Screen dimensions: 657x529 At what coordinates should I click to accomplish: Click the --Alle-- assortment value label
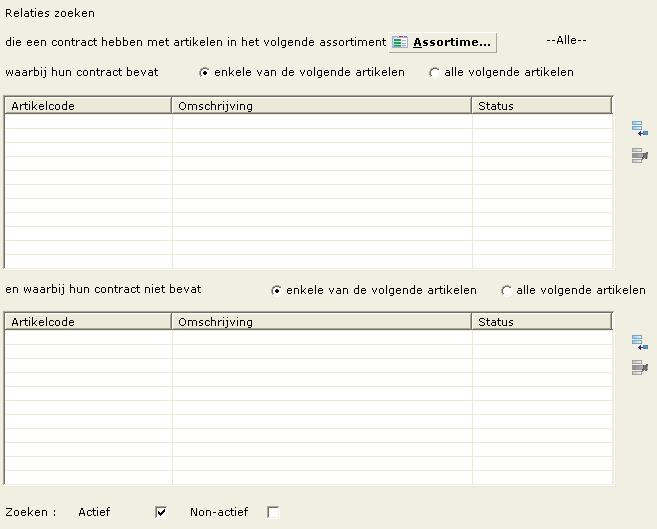point(566,40)
